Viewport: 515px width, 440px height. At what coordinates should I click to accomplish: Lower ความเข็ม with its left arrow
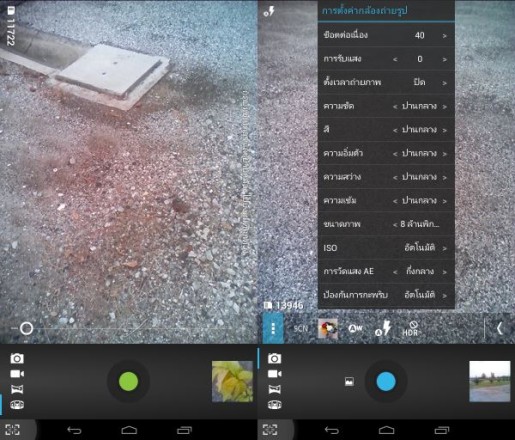[x=395, y=201]
